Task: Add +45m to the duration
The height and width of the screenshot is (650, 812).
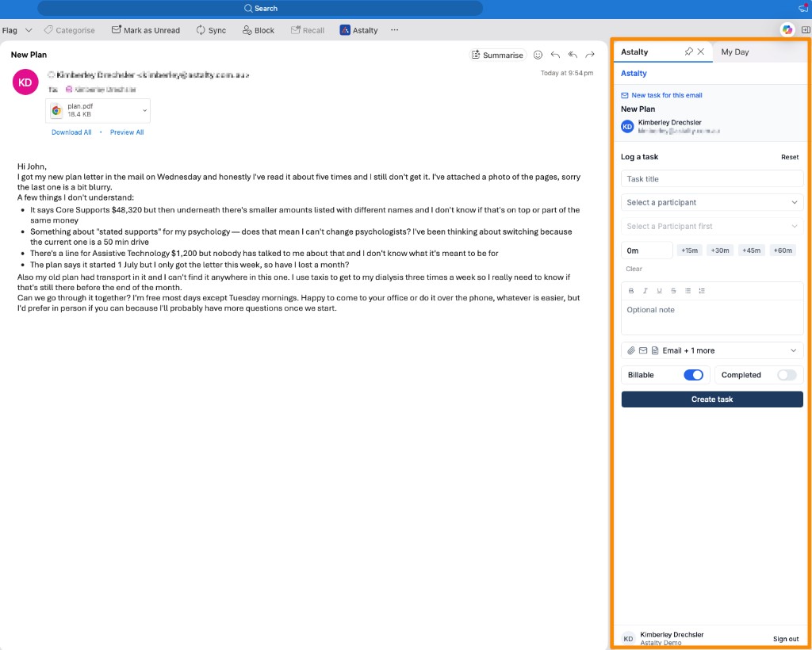Action: point(752,250)
